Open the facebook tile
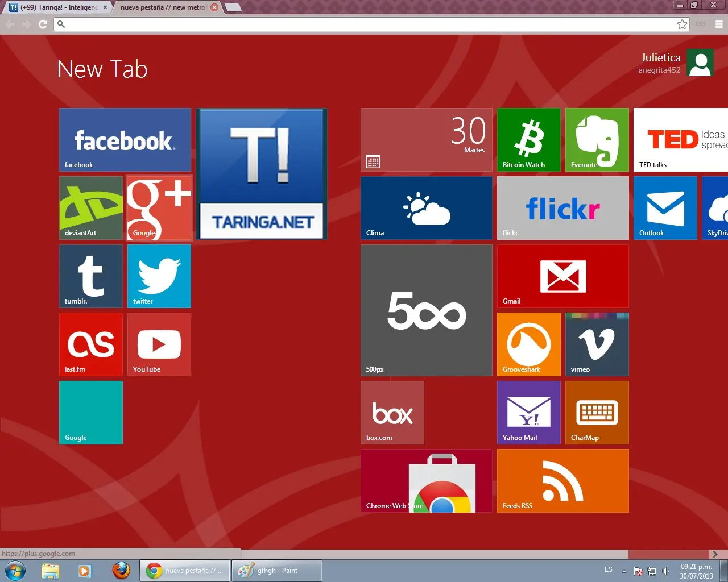This screenshot has width=728, height=582. pos(125,140)
